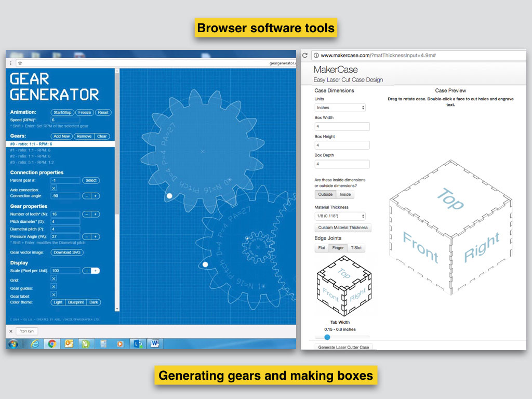Image resolution: width=532 pixels, height=399 pixels.
Task: Select gear #1 ratio 1:1 row
Action: pyautogui.click(x=60, y=150)
